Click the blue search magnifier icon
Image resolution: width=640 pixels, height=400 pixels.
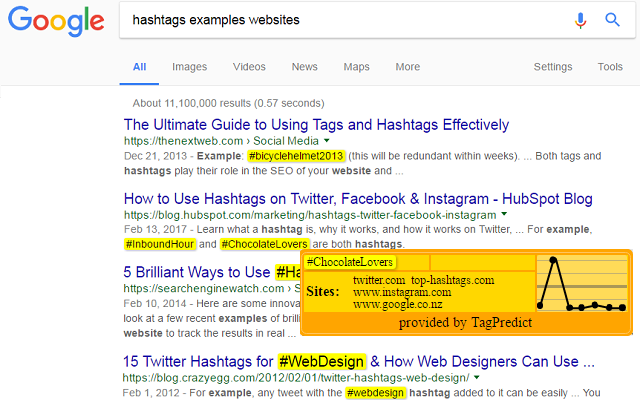click(612, 20)
